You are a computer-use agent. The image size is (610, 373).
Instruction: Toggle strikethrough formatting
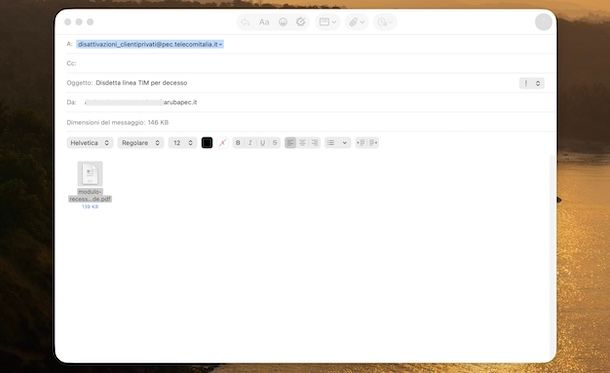point(275,143)
